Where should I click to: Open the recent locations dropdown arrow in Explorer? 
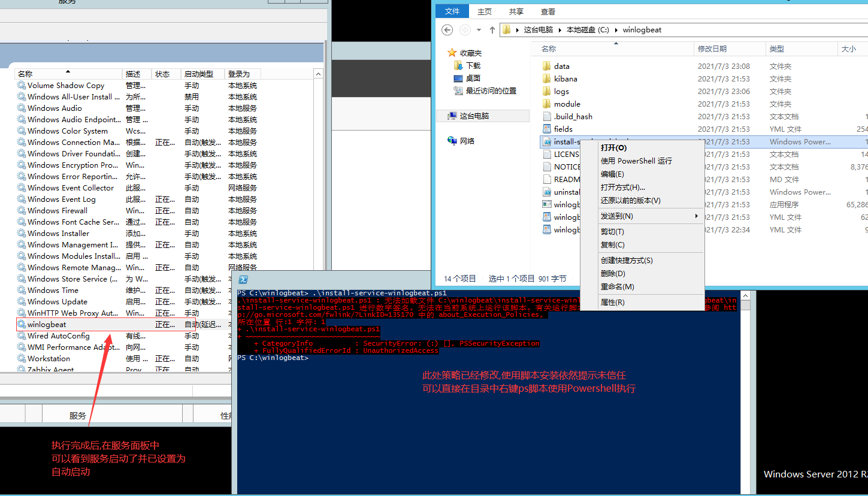pyautogui.click(x=479, y=30)
